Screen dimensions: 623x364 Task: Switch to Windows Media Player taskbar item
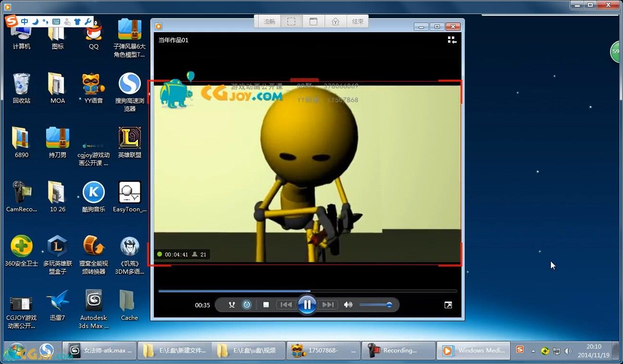click(x=473, y=351)
